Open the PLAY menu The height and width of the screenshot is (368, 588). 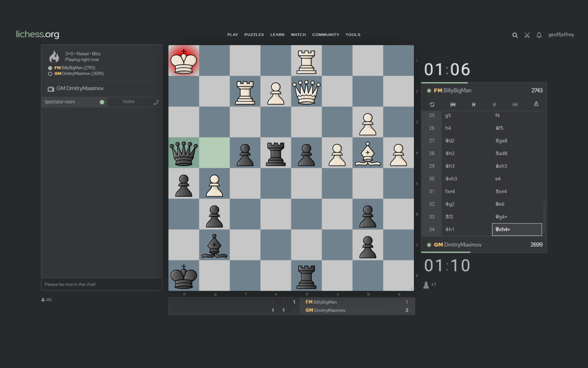[232, 35]
